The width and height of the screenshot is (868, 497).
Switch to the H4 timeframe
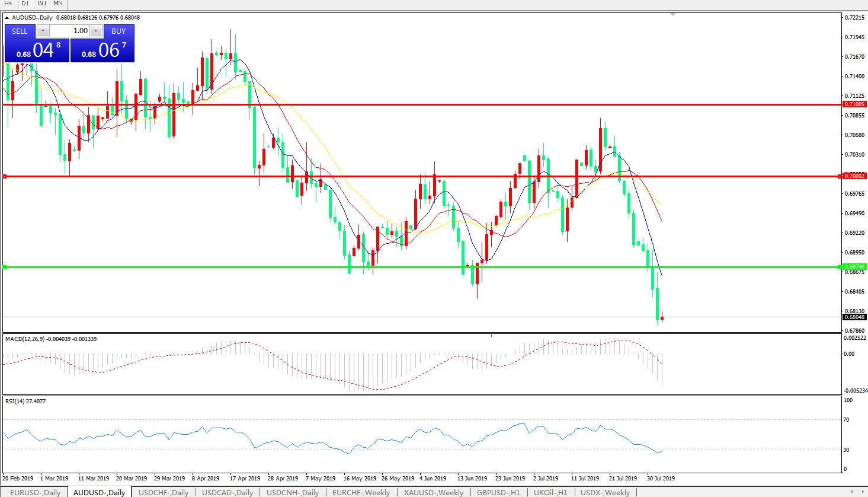(x=8, y=4)
